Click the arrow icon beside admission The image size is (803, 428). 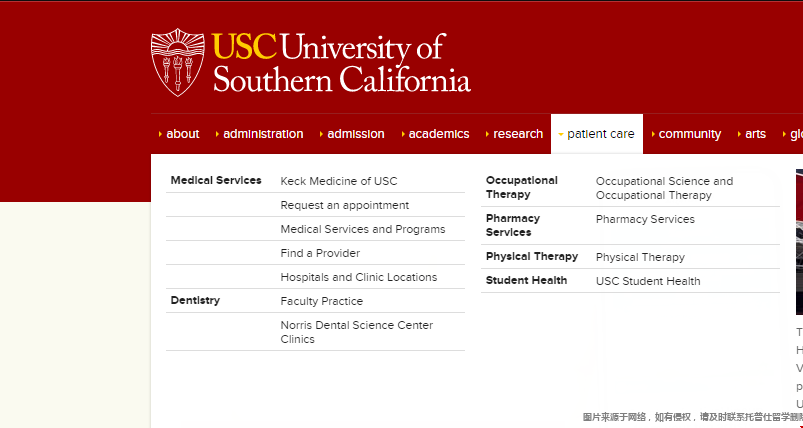pyautogui.click(x=321, y=134)
